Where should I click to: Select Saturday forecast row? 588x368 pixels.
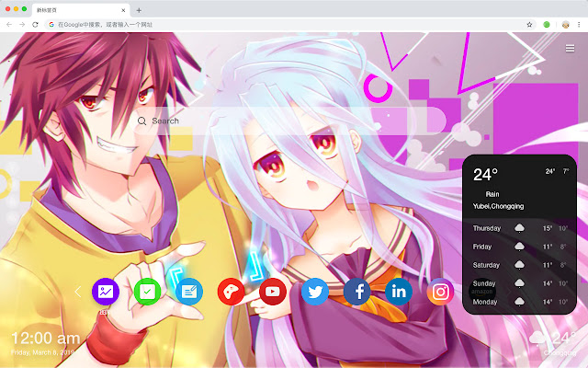pos(520,265)
